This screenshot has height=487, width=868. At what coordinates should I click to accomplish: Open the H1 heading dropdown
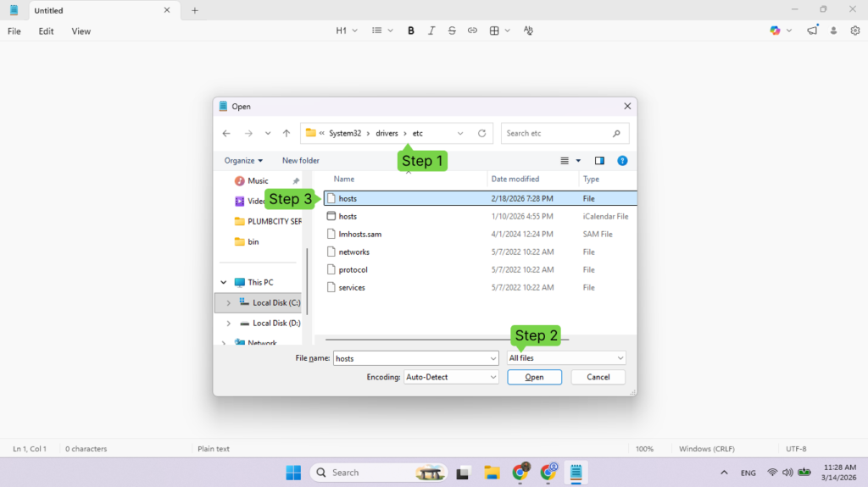pos(347,30)
